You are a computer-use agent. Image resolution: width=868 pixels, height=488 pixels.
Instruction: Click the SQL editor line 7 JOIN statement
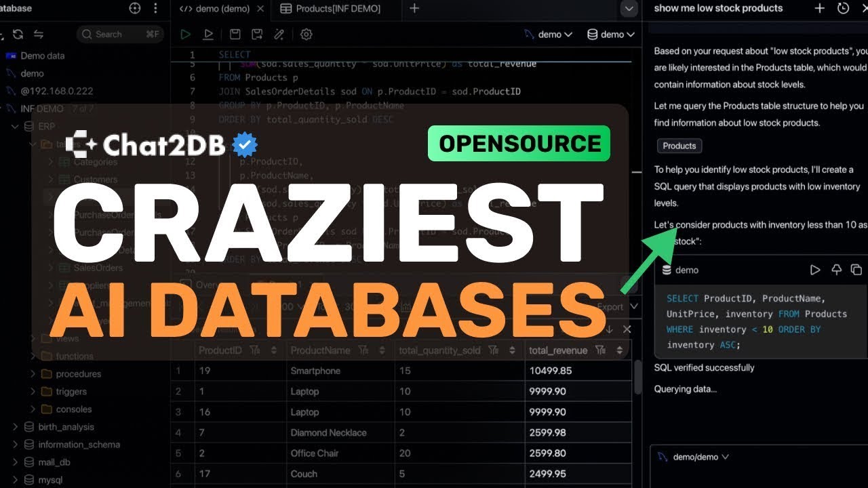click(370, 91)
